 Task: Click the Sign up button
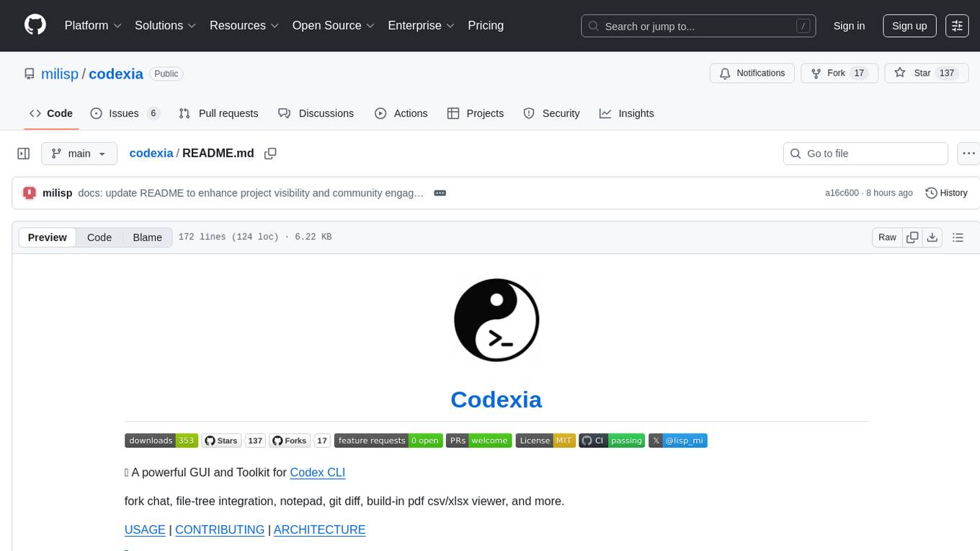[909, 26]
